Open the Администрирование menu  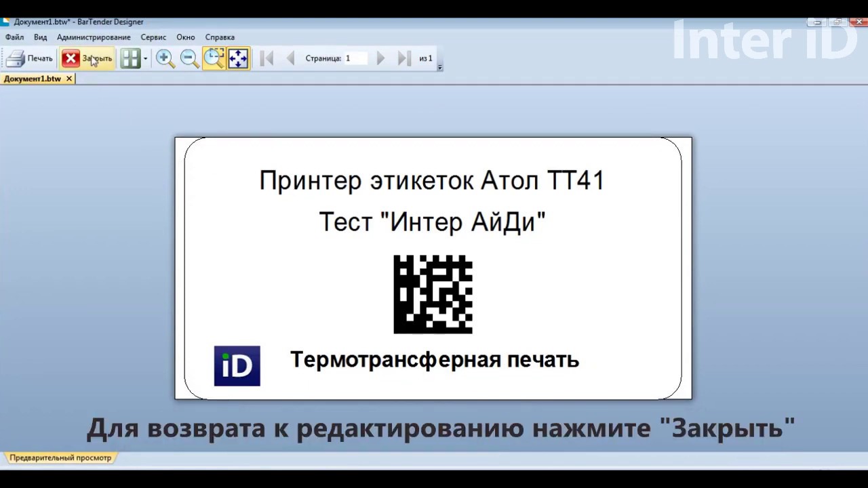(94, 37)
